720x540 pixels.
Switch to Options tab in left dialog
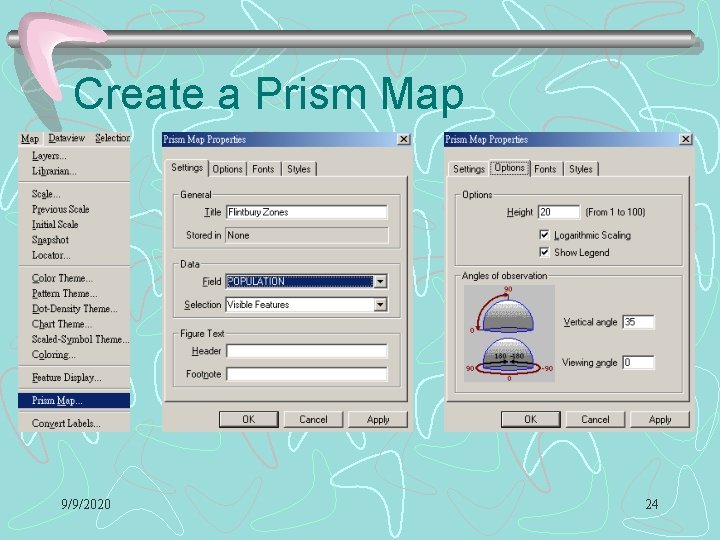pos(227,169)
